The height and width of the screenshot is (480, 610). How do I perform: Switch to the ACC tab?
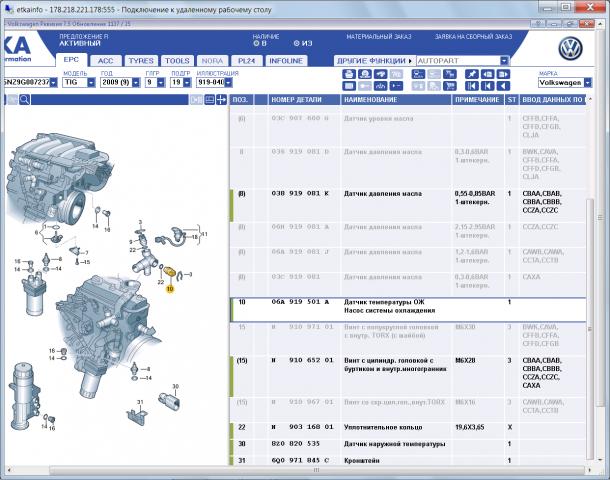click(105, 61)
